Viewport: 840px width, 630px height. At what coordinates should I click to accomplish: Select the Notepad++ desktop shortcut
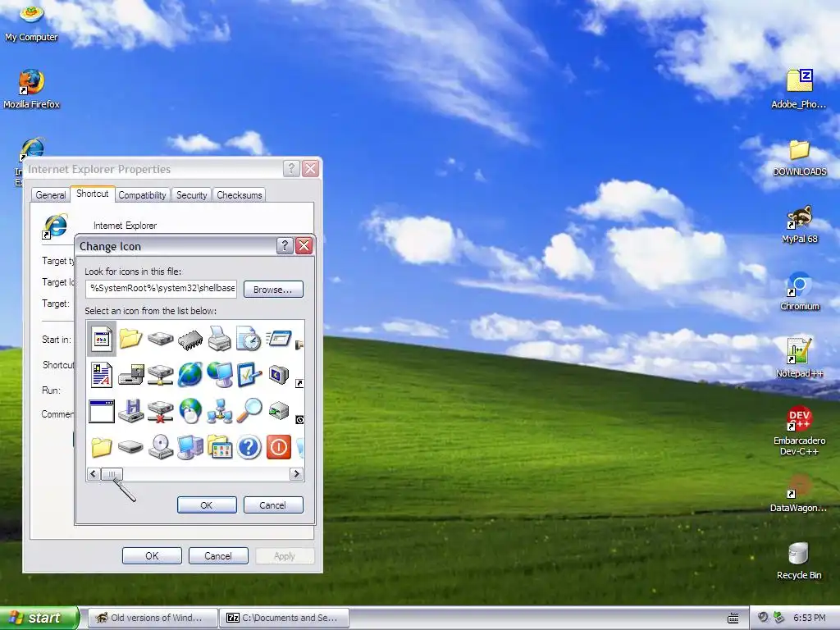click(799, 358)
